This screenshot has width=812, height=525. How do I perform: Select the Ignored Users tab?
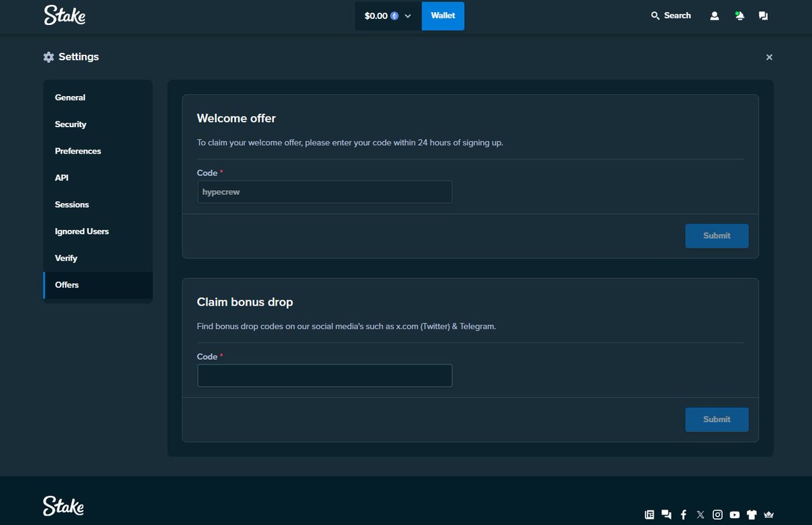click(x=97, y=231)
